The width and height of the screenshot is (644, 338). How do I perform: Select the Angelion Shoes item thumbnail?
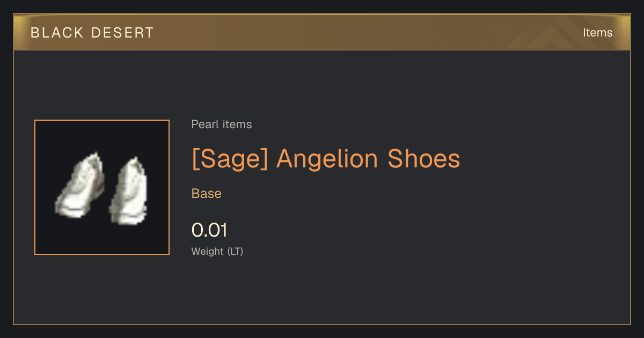(x=102, y=187)
